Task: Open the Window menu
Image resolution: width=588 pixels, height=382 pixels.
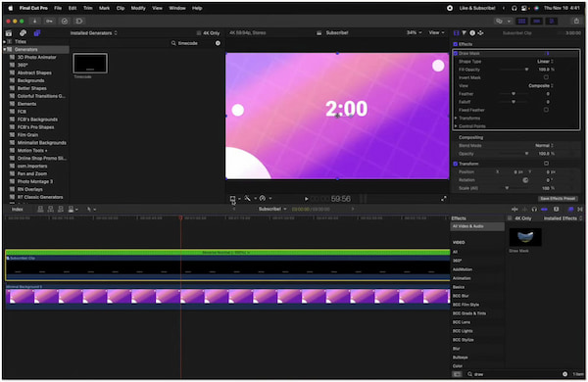Action: [x=177, y=8]
